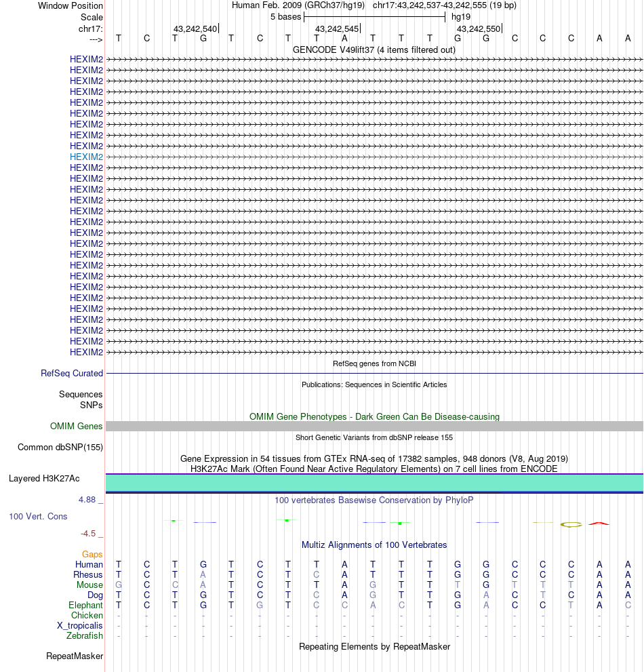
Task: Click the 5 bases scale bar
Action: (374, 17)
